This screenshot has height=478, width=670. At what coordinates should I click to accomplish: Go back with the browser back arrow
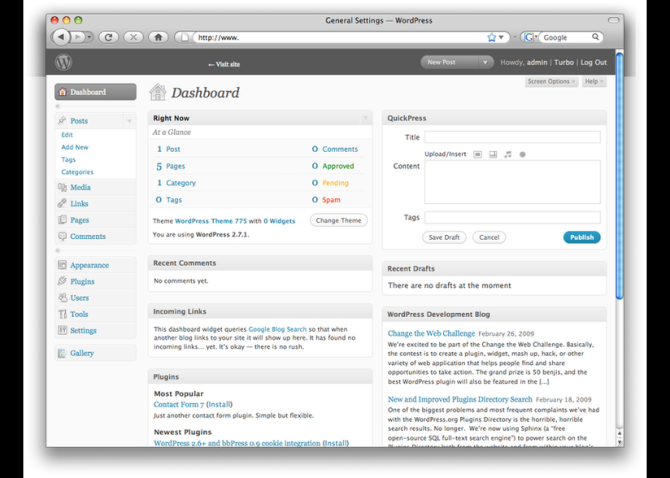(x=61, y=37)
